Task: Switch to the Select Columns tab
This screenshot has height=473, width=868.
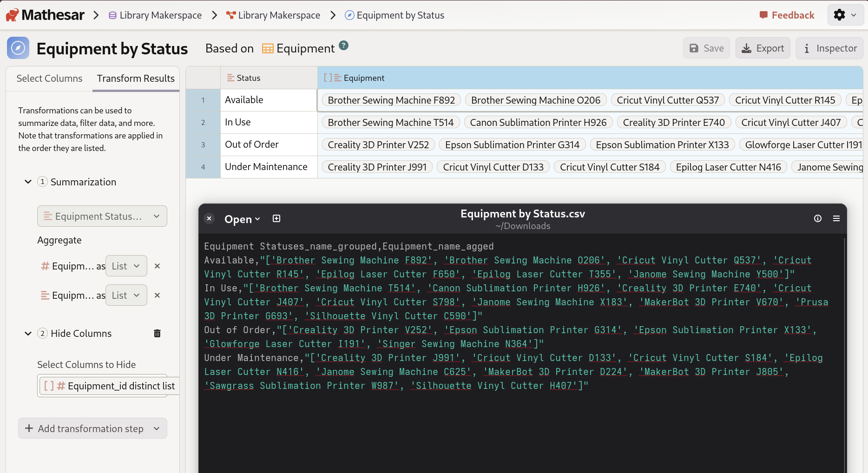Action: pyautogui.click(x=49, y=78)
